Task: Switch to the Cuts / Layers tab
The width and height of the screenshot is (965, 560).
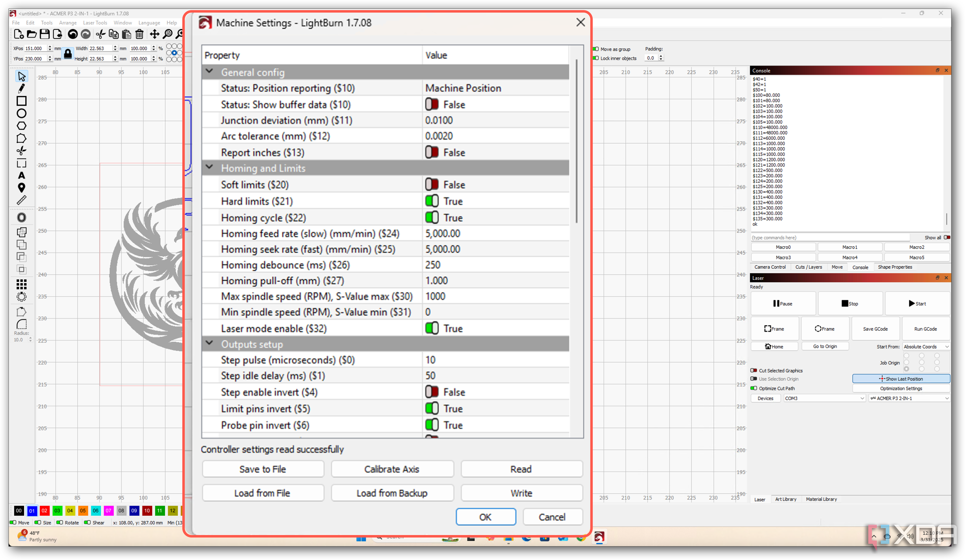Action: [808, 267]
